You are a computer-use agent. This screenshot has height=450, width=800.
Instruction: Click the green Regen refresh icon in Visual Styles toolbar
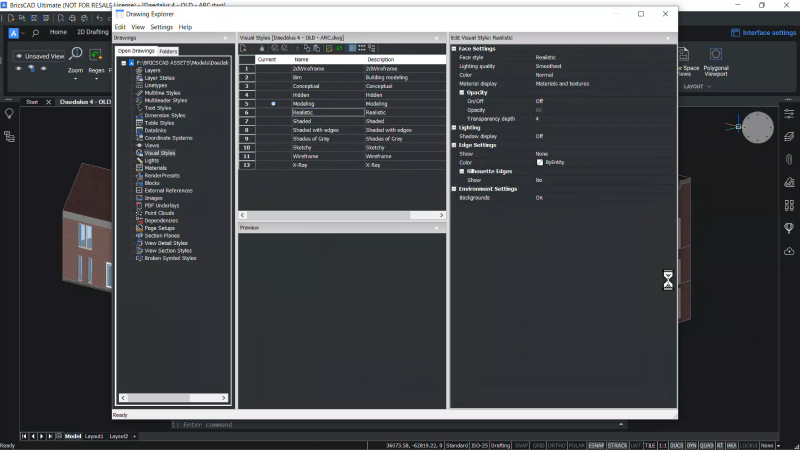tap(339, 48)
